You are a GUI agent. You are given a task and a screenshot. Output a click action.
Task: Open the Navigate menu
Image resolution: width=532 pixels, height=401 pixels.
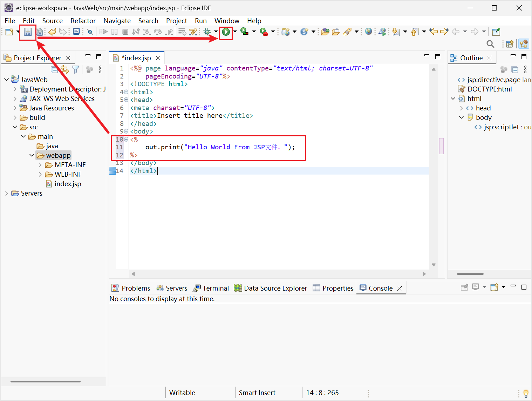click(x=117, y=21)
